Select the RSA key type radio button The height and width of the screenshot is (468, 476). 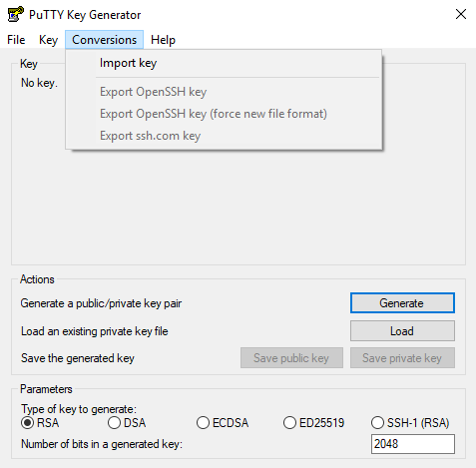tap(27, 423)
